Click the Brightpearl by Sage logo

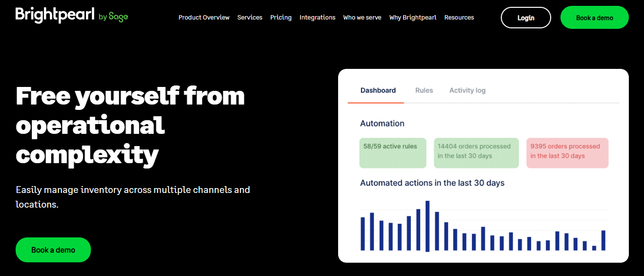pos(72,15)
